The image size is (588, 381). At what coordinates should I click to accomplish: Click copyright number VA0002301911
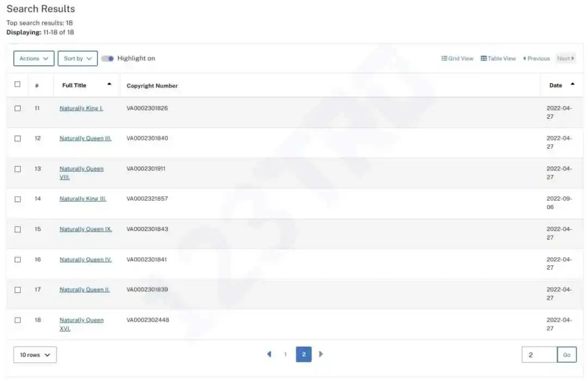146,169
